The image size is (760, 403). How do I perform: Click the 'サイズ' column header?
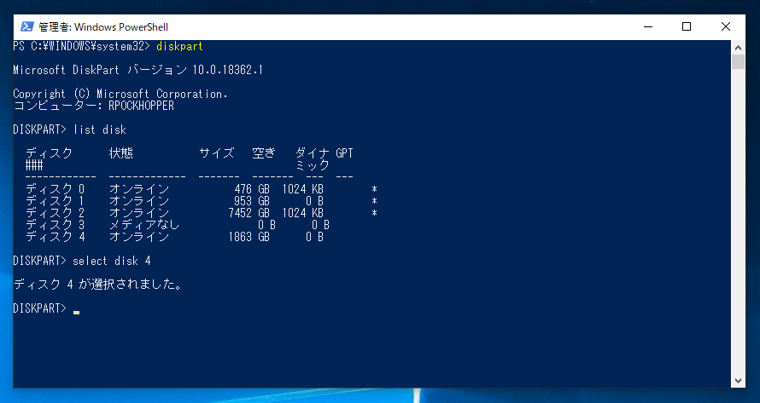(x=216, y=153)
